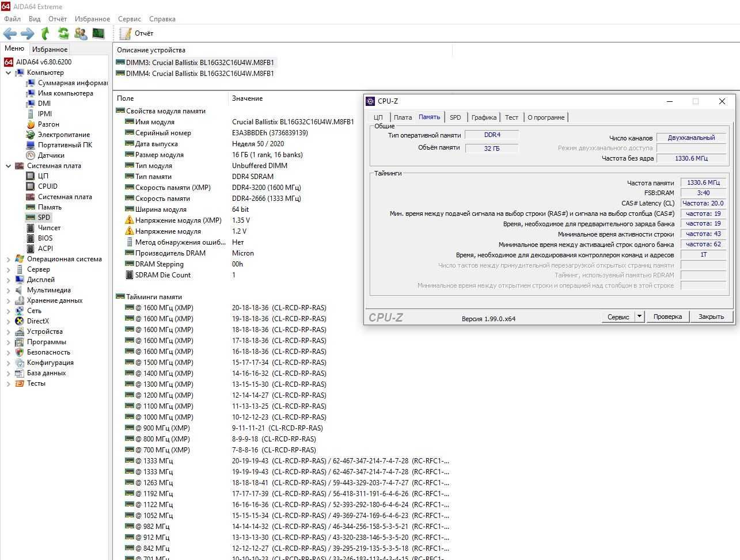Image resolution: width=740 pixels, height=560 pixels.
Task: Open the Справка menu
Action: (162, 19)
